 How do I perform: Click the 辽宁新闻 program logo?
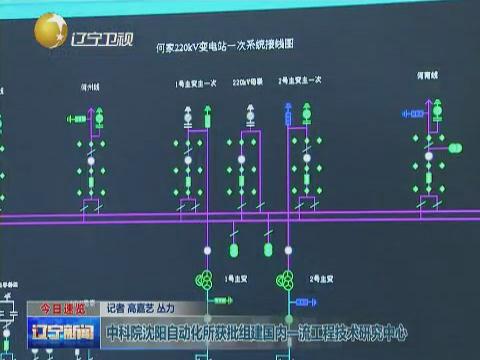[63, 332]
